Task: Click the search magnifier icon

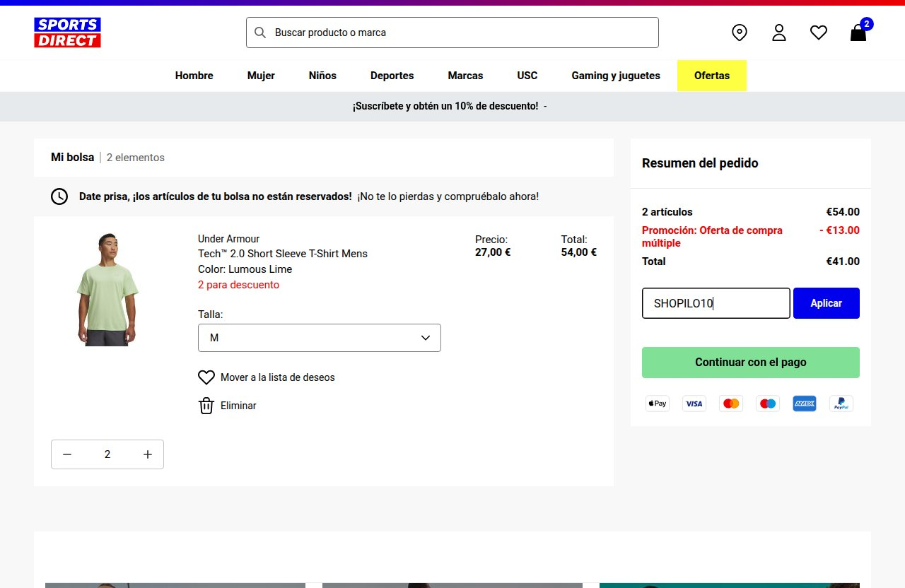Action: [260, 33]
